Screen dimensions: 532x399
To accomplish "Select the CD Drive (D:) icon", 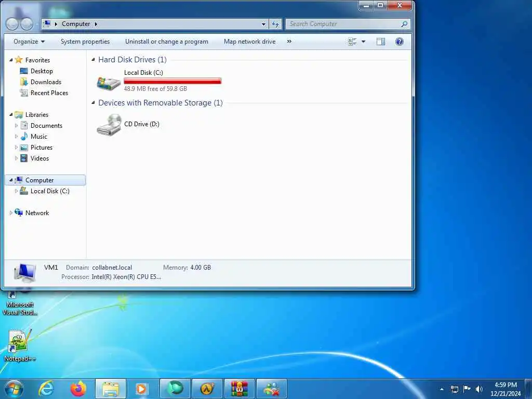I will pos(109,125).
